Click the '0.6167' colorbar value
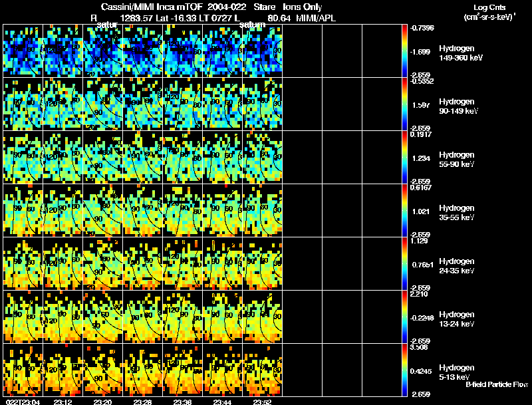 (421, 188)
